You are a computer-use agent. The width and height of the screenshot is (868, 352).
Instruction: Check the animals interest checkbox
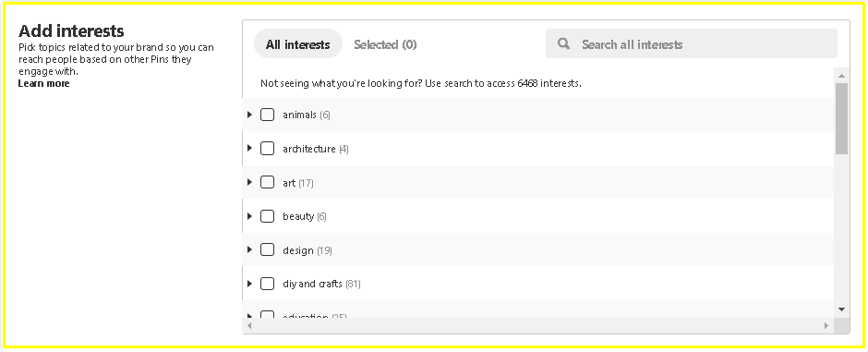point(268,115)
